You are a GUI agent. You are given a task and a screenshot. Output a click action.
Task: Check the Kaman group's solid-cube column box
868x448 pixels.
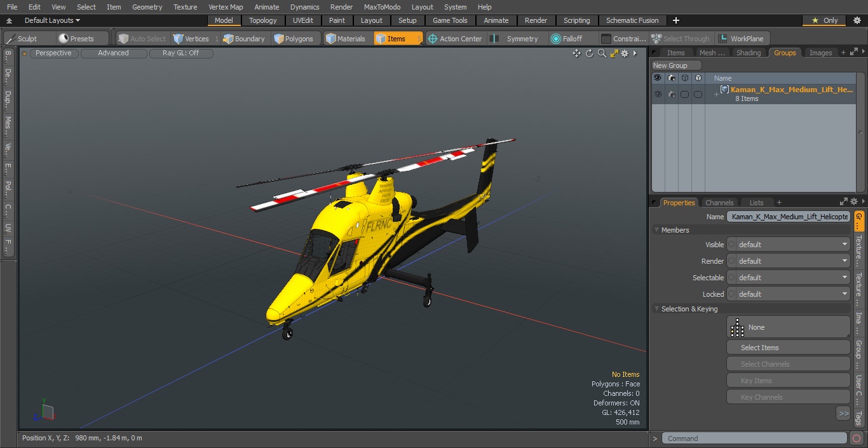(698, 94)
